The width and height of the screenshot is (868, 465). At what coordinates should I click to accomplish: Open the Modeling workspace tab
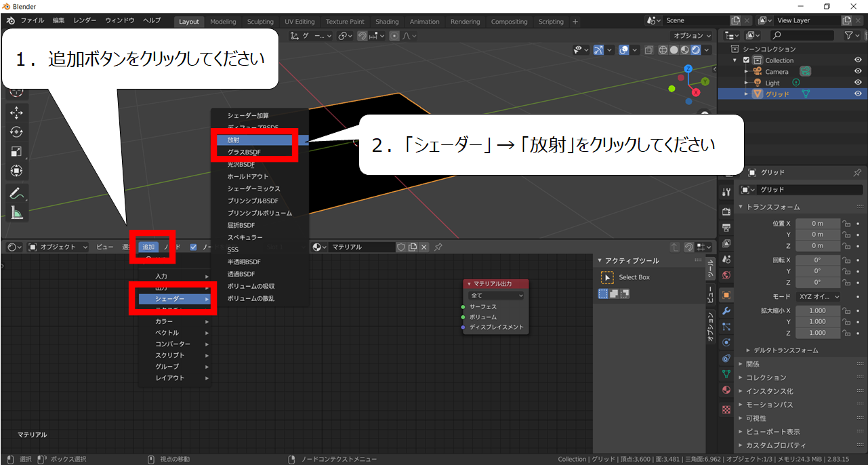(223, 22)
